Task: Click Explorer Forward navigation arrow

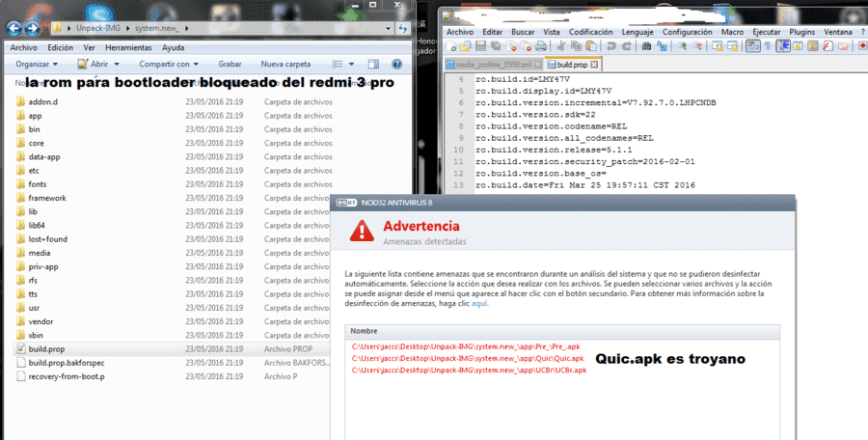Action: [x=32, y=28]
